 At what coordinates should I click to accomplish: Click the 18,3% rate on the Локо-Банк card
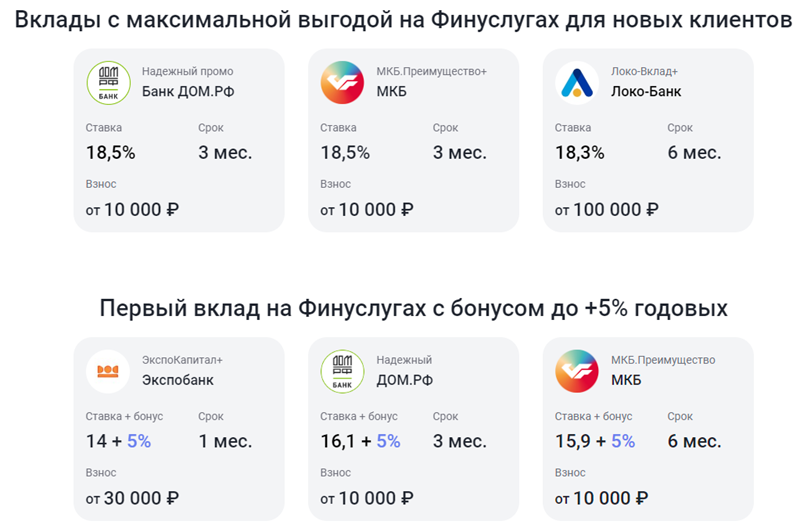(580, 153)
